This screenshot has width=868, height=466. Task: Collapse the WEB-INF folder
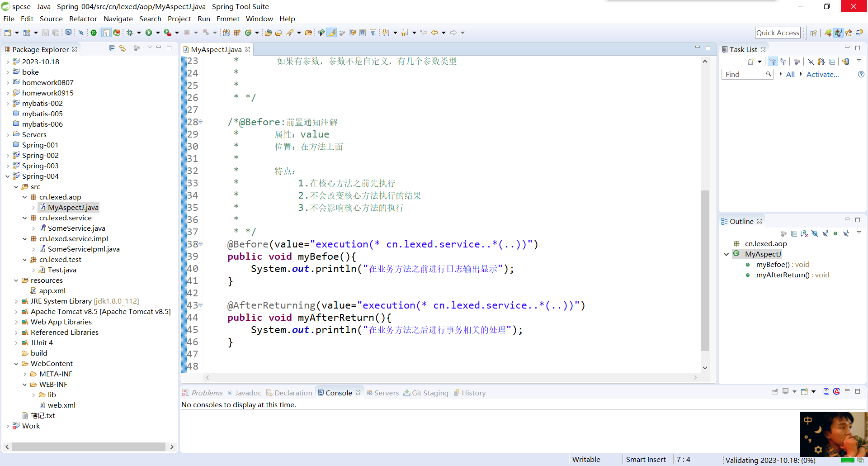[25, 385]
